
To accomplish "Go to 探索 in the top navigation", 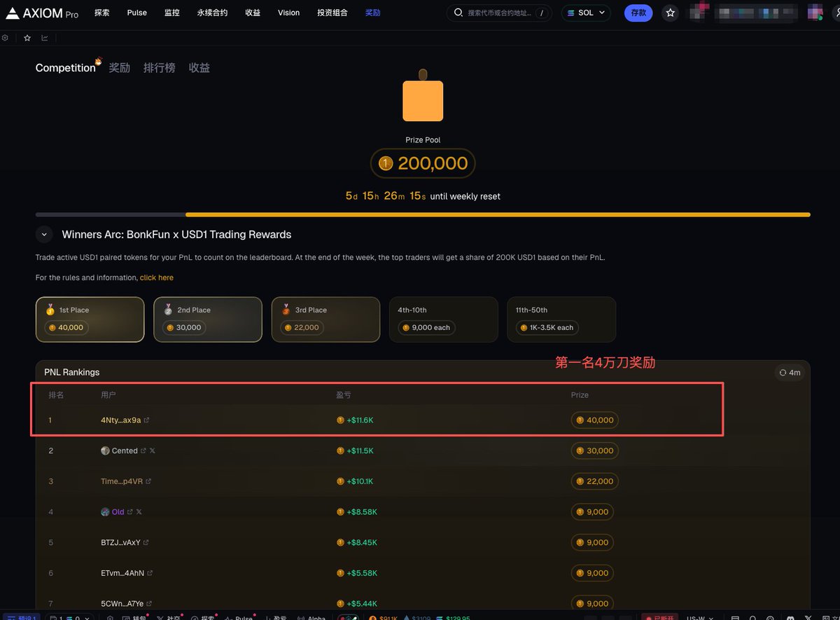I will pos(102,13).
